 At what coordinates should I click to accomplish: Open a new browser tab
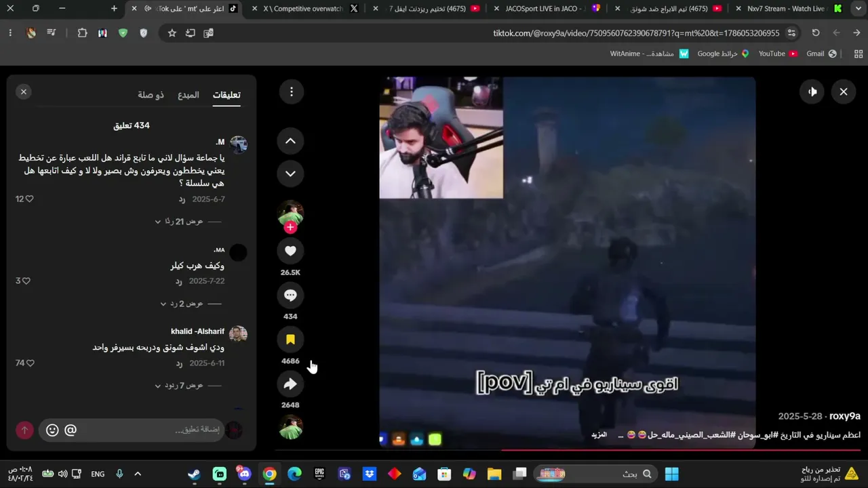coord(114,9)
